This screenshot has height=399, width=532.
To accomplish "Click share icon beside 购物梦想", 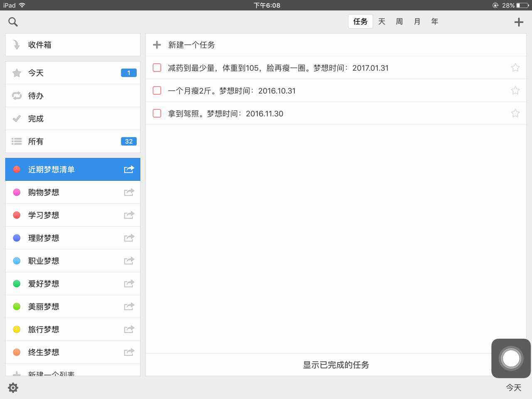I will [129, 192].
